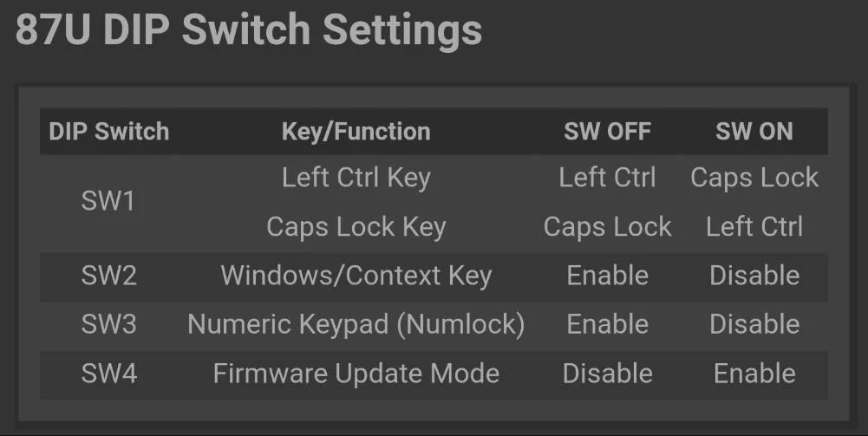Click the SW ON column header
The image size is (868, 436).
click(754, 132)
